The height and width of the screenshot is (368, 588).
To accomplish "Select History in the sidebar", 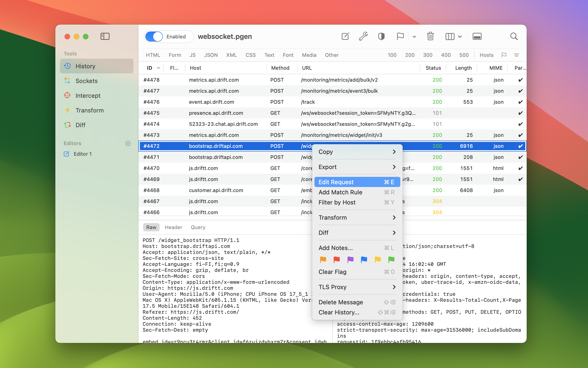I will [x=97, y=66].
